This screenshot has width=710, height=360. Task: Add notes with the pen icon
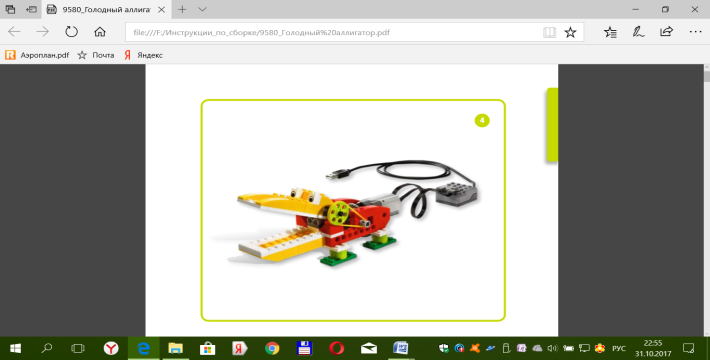[638, 32]
